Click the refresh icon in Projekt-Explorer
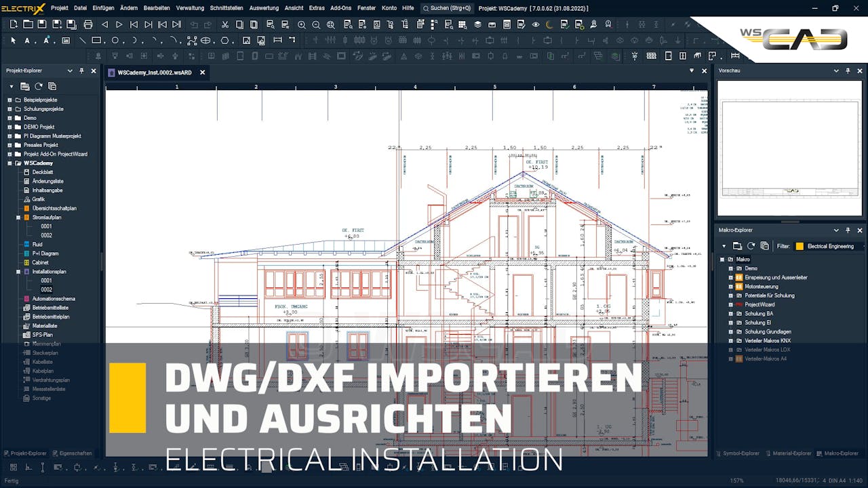The width and height of the screenshot is (868, 488). point(39,86)
